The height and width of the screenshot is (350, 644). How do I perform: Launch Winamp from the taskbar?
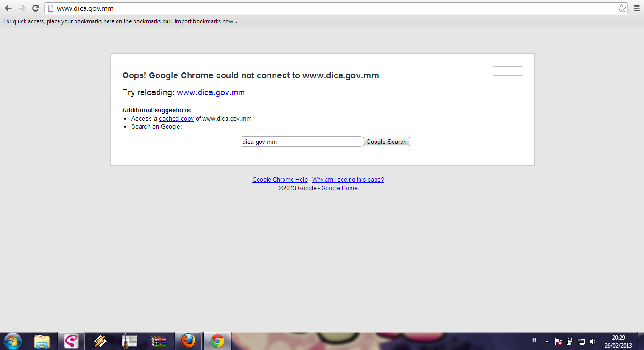[x=100, y=341]
